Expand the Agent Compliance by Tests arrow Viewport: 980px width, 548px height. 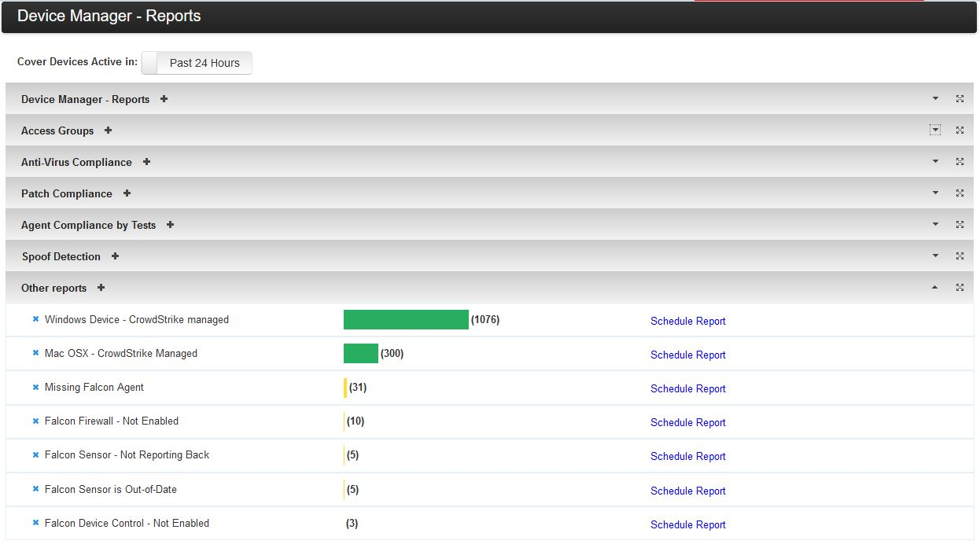coord(935,225)
